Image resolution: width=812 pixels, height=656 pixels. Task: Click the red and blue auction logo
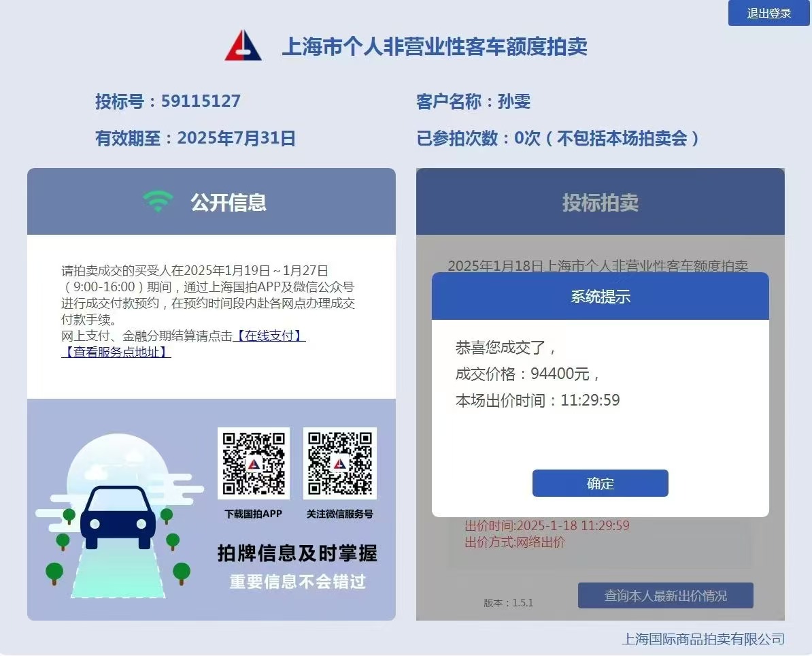click(x=243, y=46)
